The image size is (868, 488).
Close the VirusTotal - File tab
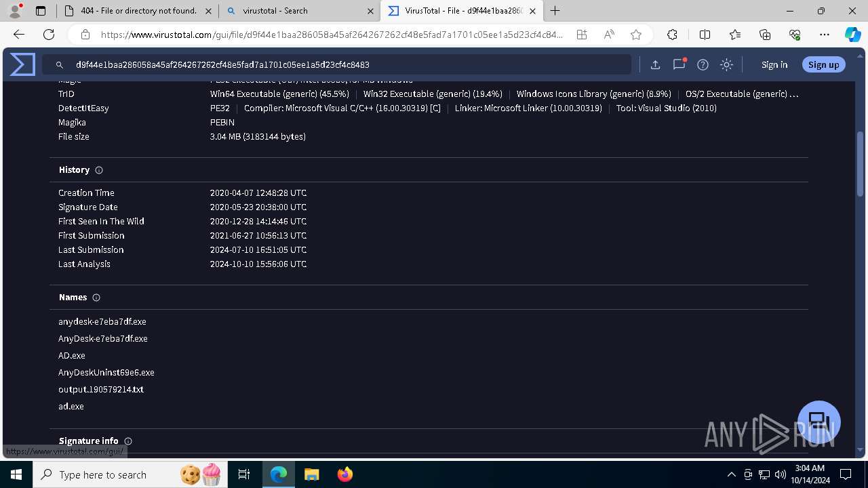(533, 11)
